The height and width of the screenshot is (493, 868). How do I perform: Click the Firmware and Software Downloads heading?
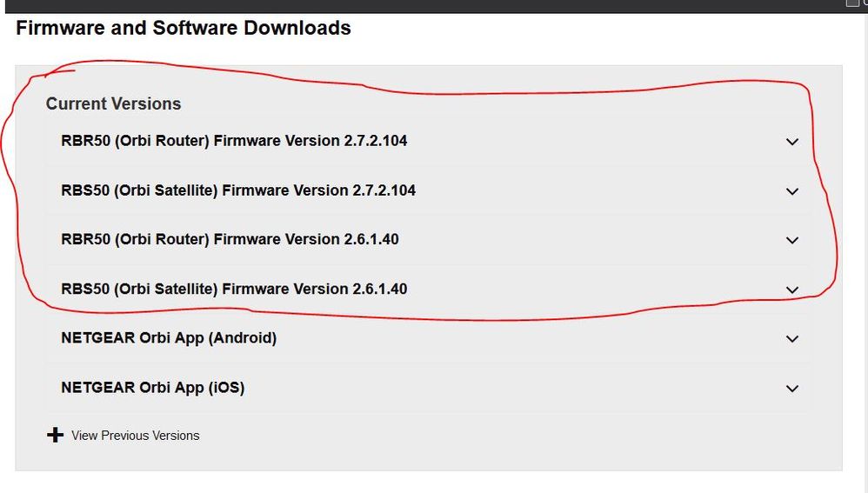[184, 28]
